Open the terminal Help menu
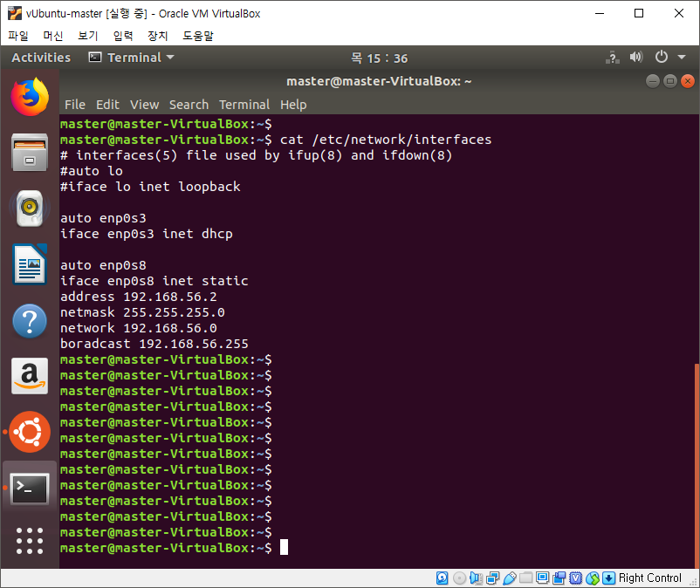The width and height of the screenshot is (700, 588). tap(293, 105)
